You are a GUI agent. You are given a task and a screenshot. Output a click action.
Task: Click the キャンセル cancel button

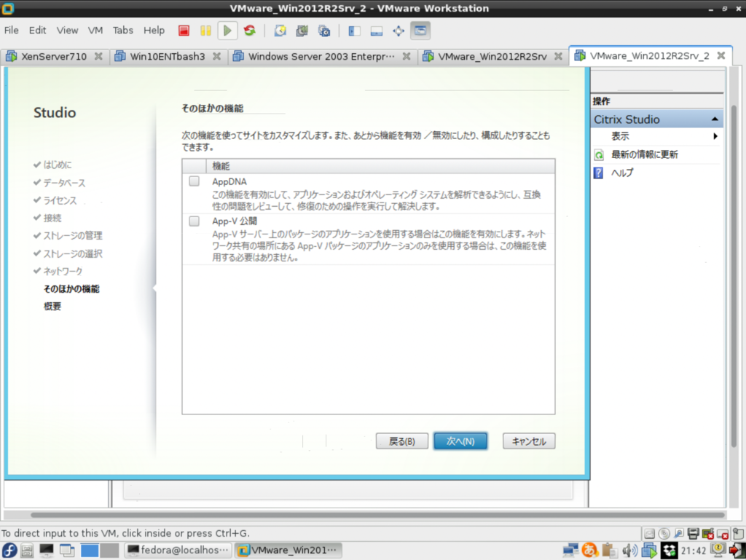pyautogui.click(x=529, y=441)
